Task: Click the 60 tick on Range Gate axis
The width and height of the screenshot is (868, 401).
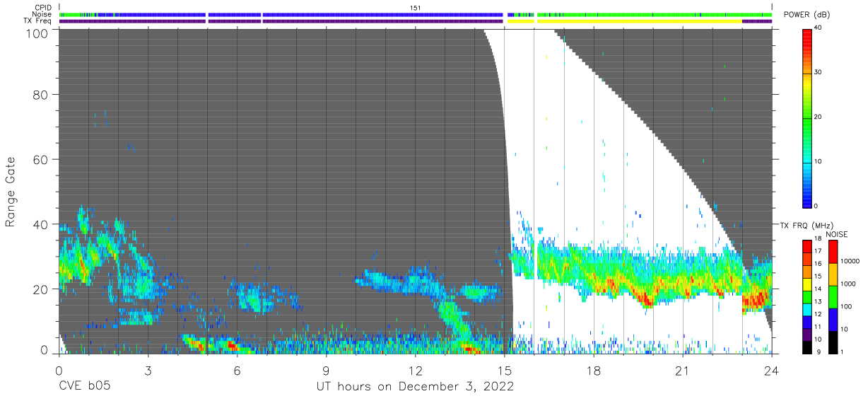Action: click(x=41, y=159)
